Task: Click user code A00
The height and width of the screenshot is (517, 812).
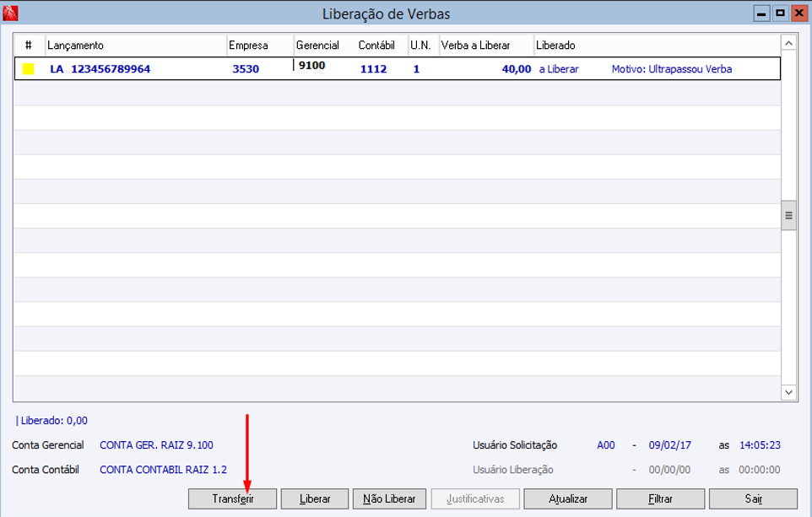Action: click(x=606, y=445)
